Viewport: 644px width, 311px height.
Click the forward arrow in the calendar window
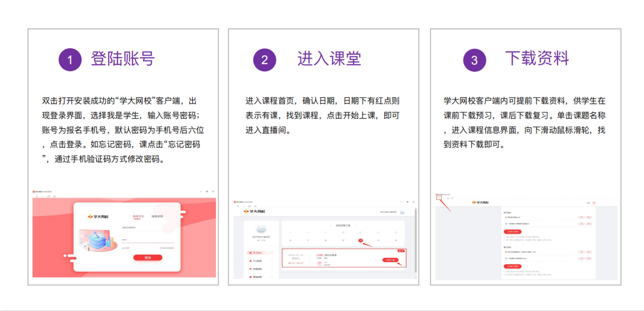coord(244,206)
